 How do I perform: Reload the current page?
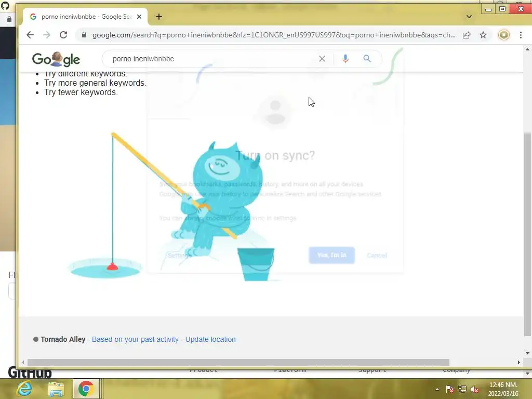tap(63, 35)
